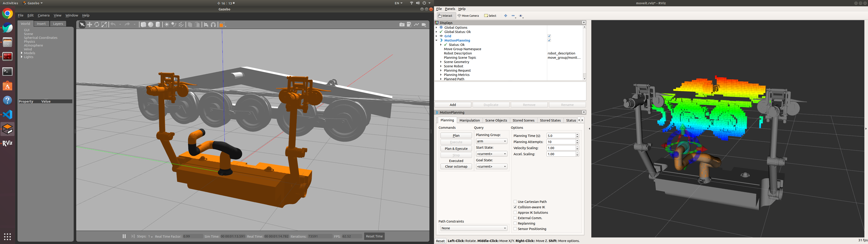The width and height of the screenshot is (868, 244).
Task: Open the Steps count dropdown in Gazebo
Action: tap(150, 237)
